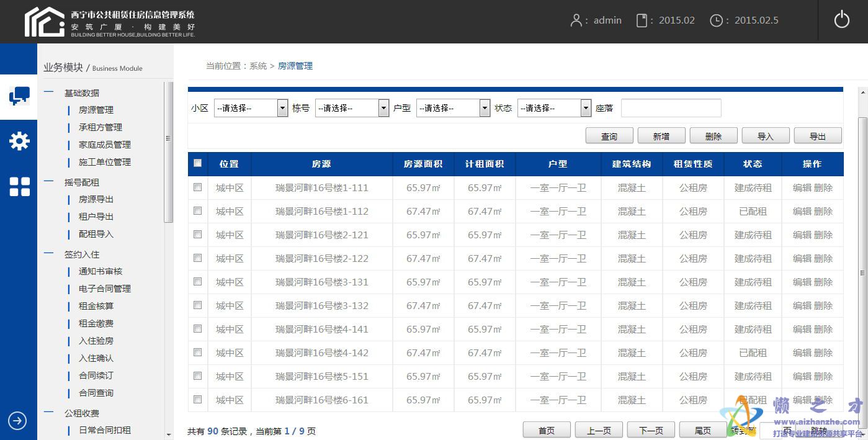Screen dimensions: 868x440
Task: Check the row for 瑞景河畔16号楼3-132
Action: coord(198,305)
